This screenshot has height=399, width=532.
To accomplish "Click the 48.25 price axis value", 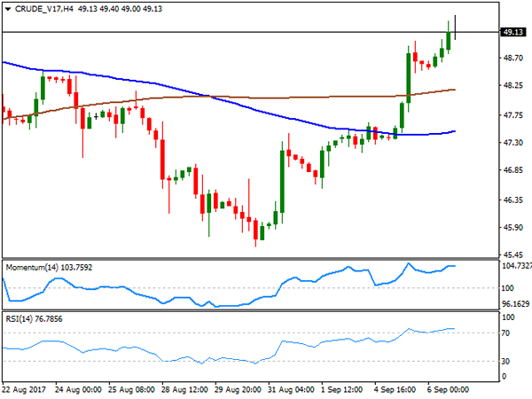I will click(513, 85).
